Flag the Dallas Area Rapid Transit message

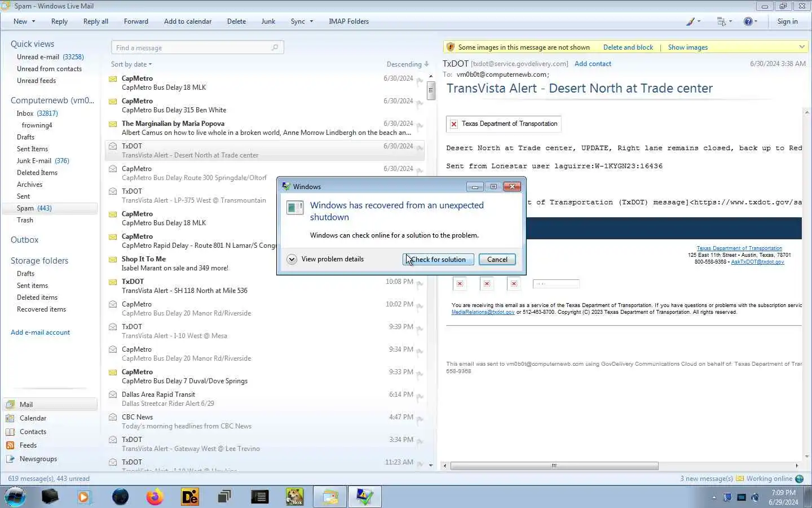(420, 397)
